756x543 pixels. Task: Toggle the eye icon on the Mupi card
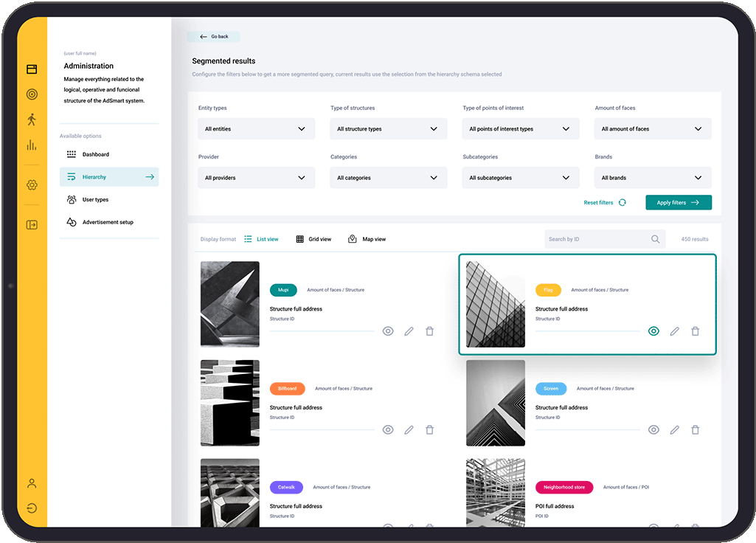(x=388, y=331)
